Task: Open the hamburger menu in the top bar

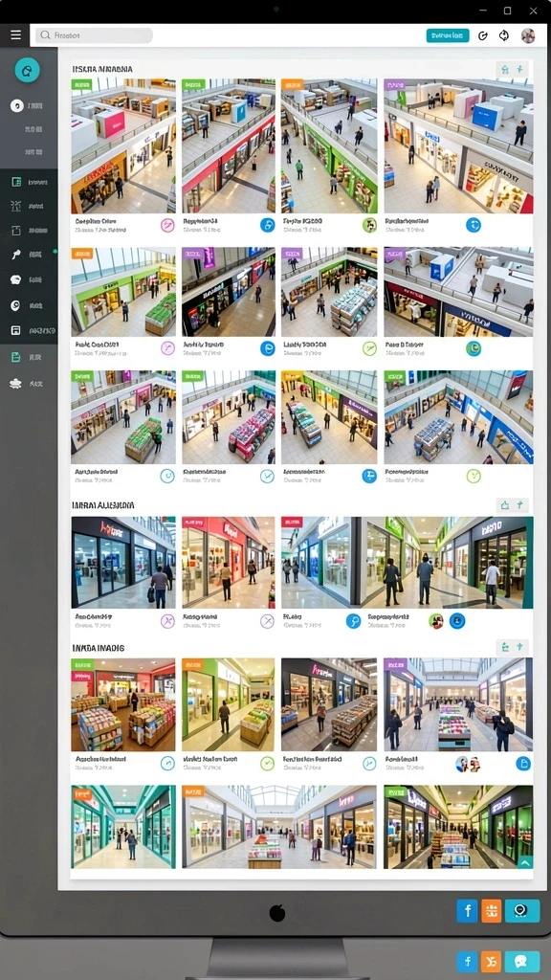Action: pyautogui.click(x=15, y=35)
